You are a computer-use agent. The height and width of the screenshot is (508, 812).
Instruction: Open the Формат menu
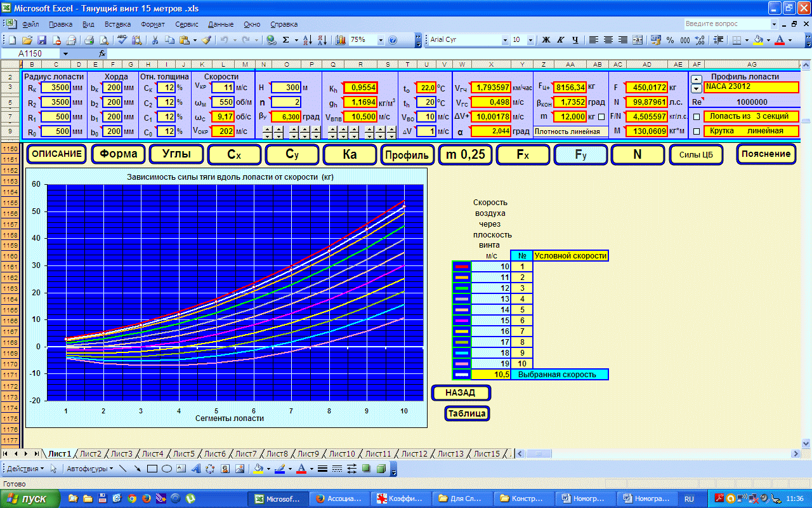click(x=153, y=24)
